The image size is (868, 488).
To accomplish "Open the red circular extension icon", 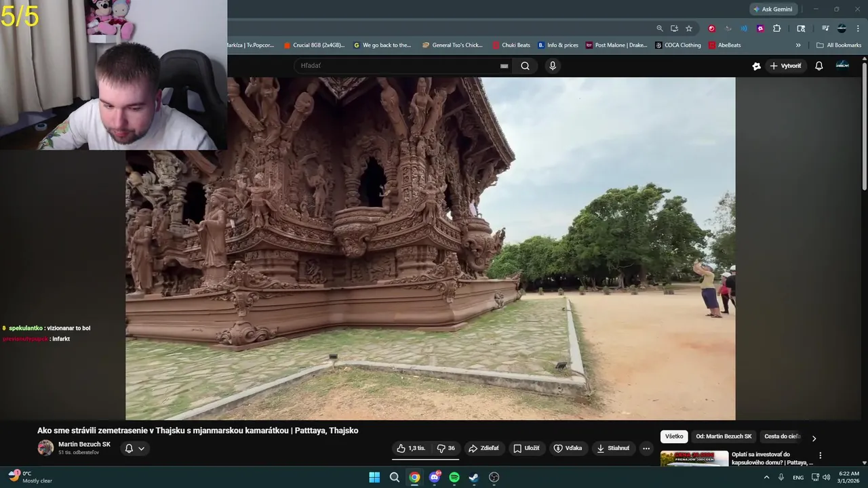I will 711,28.
